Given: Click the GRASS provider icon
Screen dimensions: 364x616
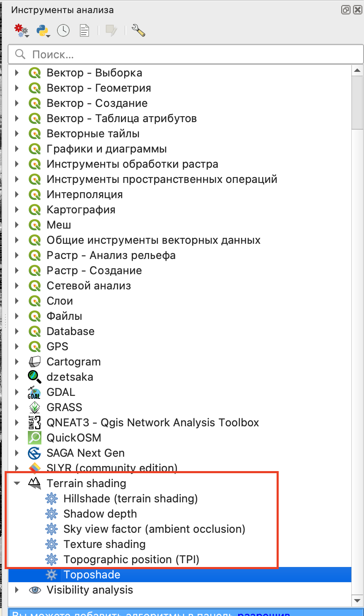Looking at the screenshot, I should 34,407.
